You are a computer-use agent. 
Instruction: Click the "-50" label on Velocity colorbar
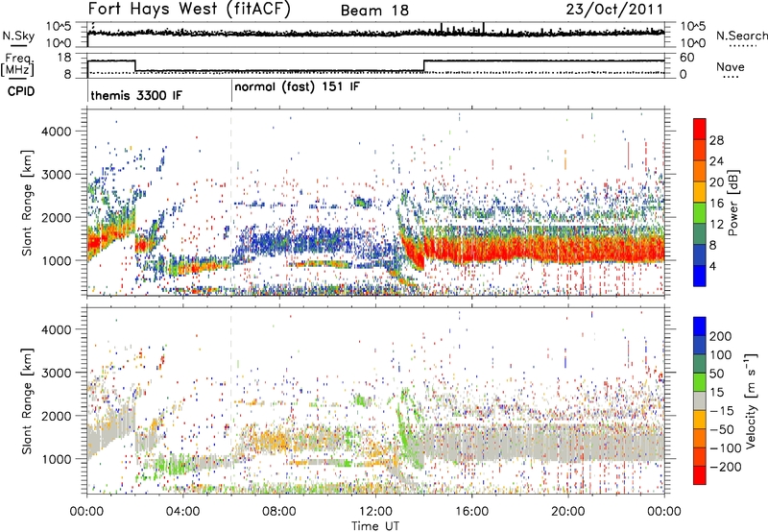tap(723, 429)
